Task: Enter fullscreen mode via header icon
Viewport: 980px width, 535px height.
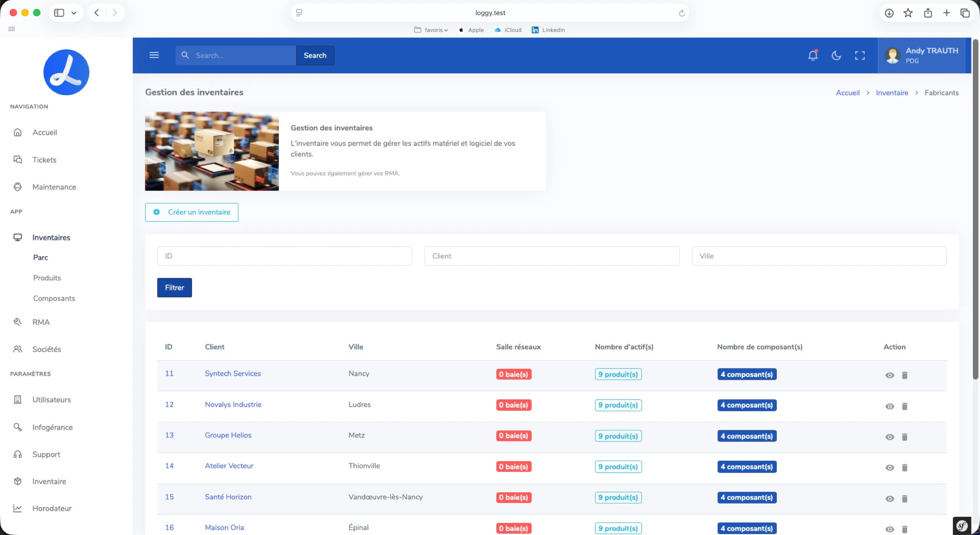Action: coord(860,55)
